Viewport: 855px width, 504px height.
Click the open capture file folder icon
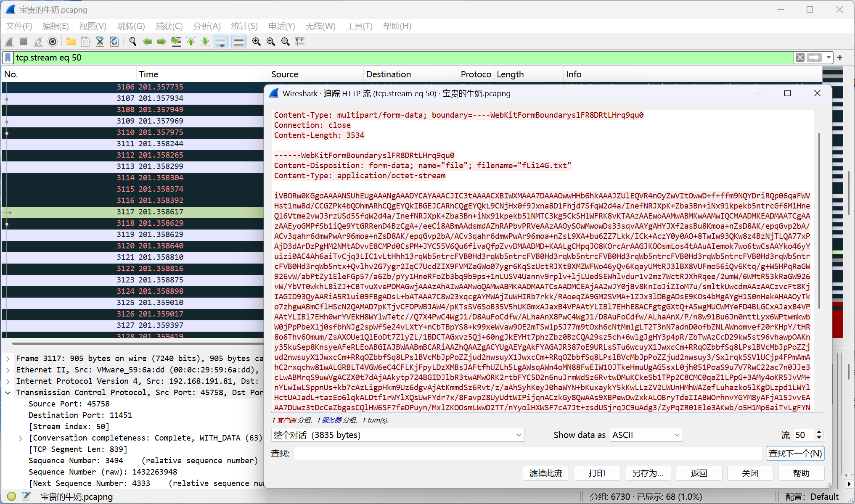pos(71,42)
